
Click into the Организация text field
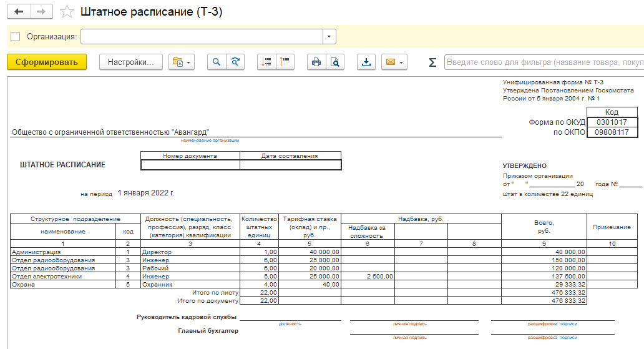201,37
